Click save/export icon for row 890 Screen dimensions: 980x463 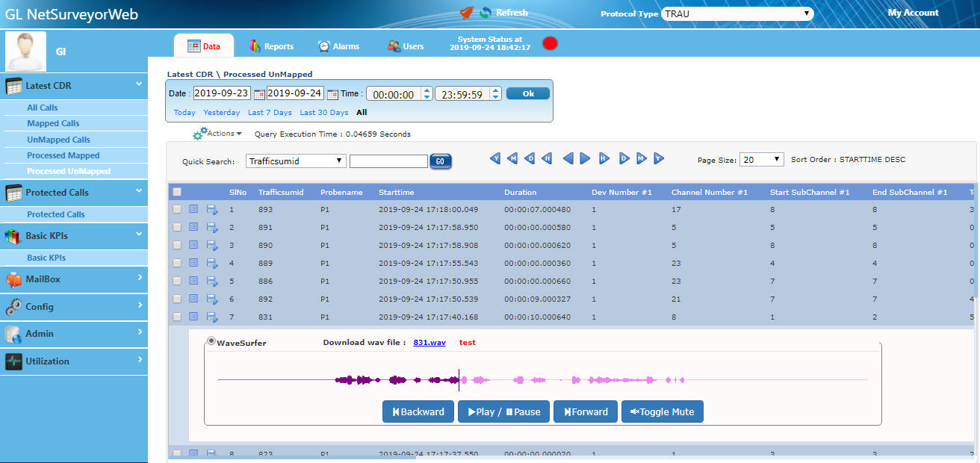(212, 246)
